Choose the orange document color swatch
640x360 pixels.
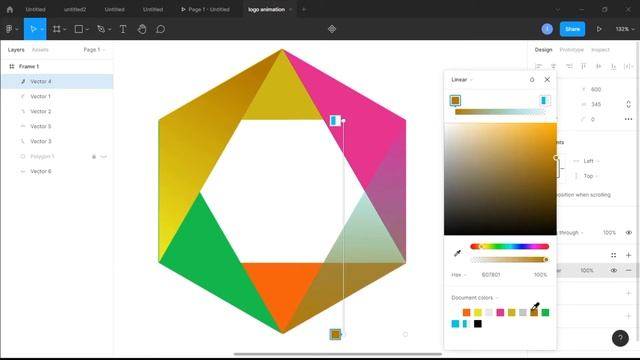click(466, 313)
